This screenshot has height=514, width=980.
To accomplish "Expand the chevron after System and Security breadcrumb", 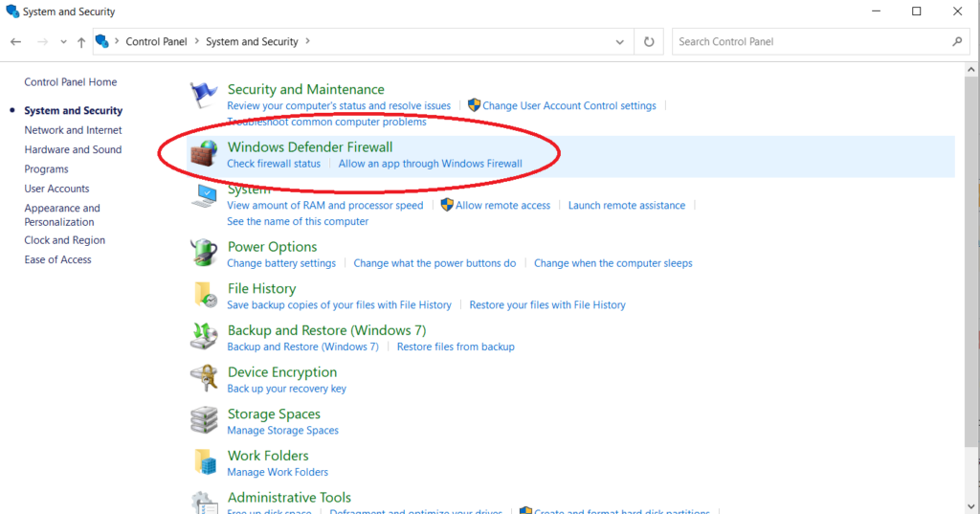I will coord(307,41).
